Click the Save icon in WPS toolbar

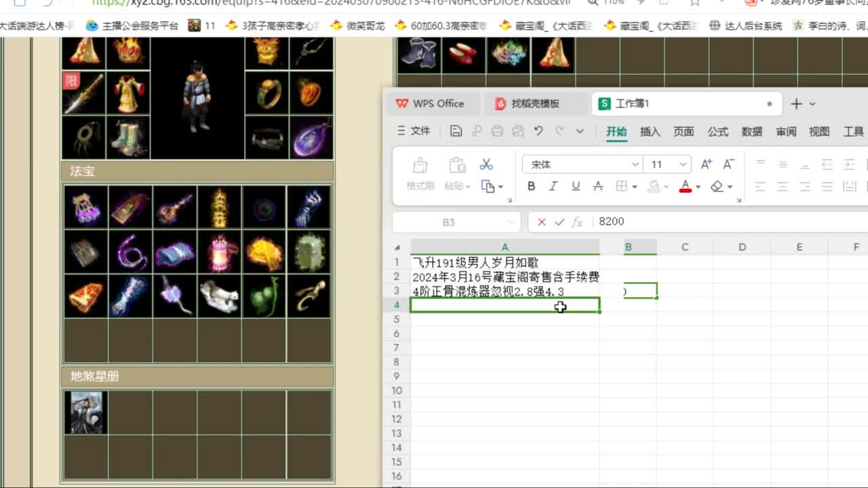(456, 131)
